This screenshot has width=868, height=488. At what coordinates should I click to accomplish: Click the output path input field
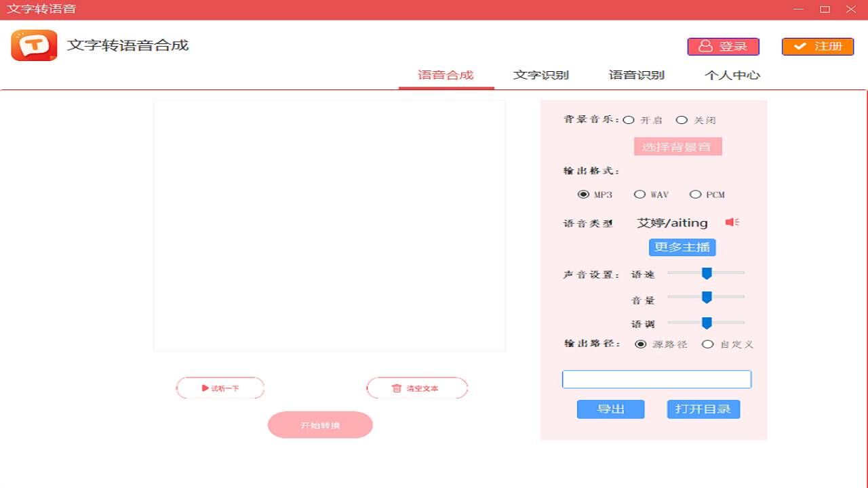tap(656, 378)
